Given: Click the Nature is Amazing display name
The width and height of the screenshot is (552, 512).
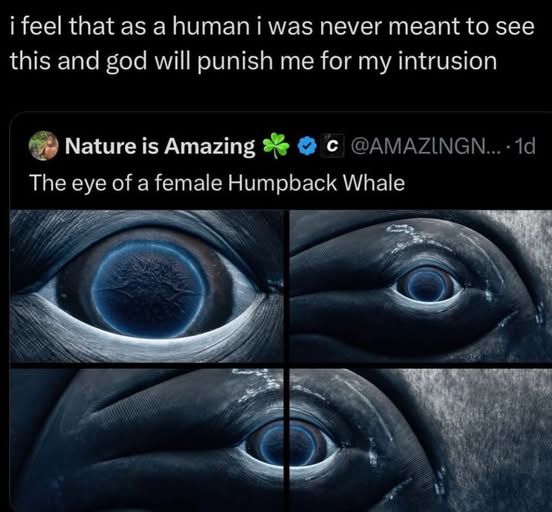Looking at the screenshot, I should pos(160,146).
